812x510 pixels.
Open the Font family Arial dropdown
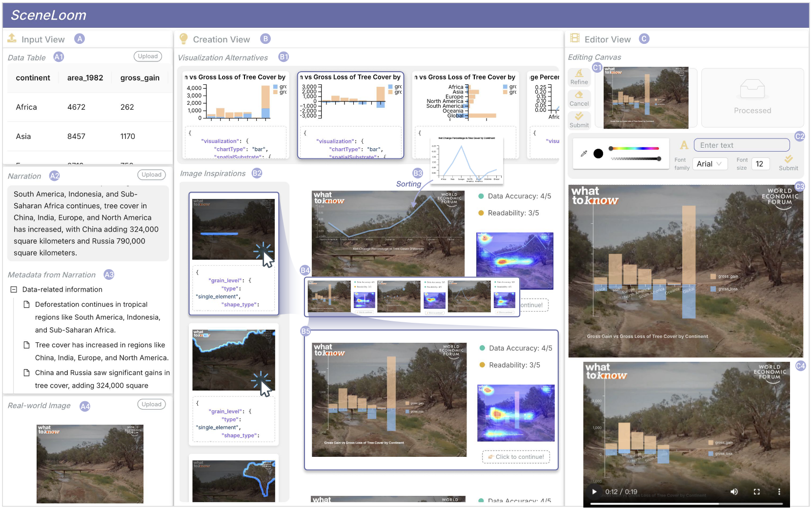tap(710, 164)
